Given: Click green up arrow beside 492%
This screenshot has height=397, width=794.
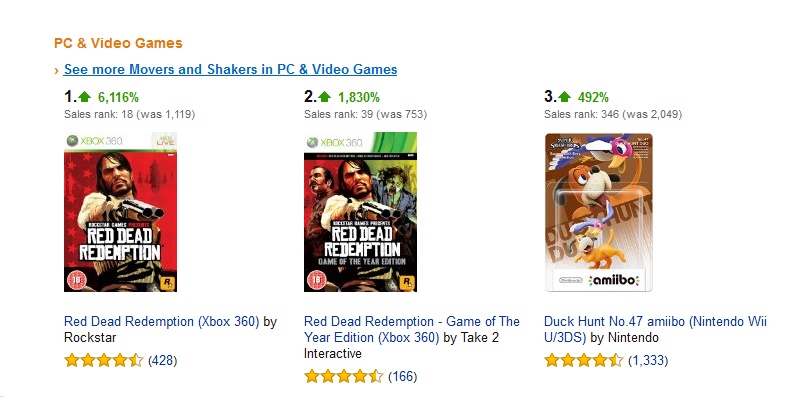Looking at the screenshot, I should coord(564,97).
